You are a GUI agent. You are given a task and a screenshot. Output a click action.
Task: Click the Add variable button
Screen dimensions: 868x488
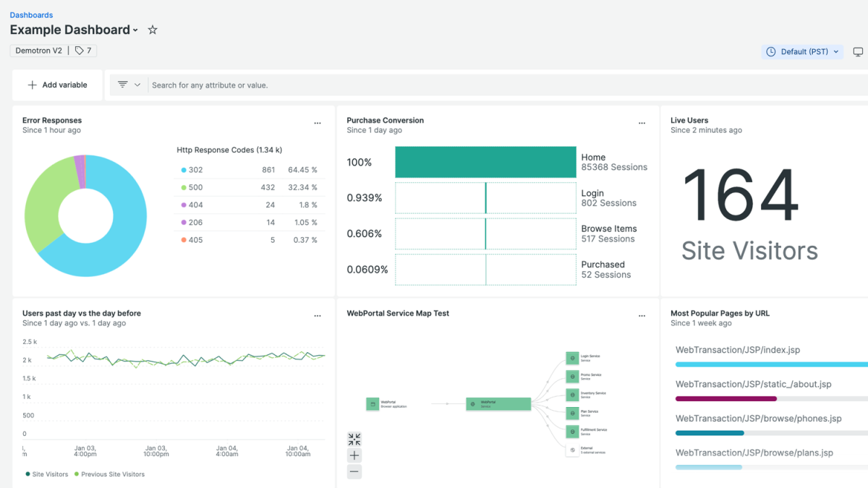coord(57,85)
